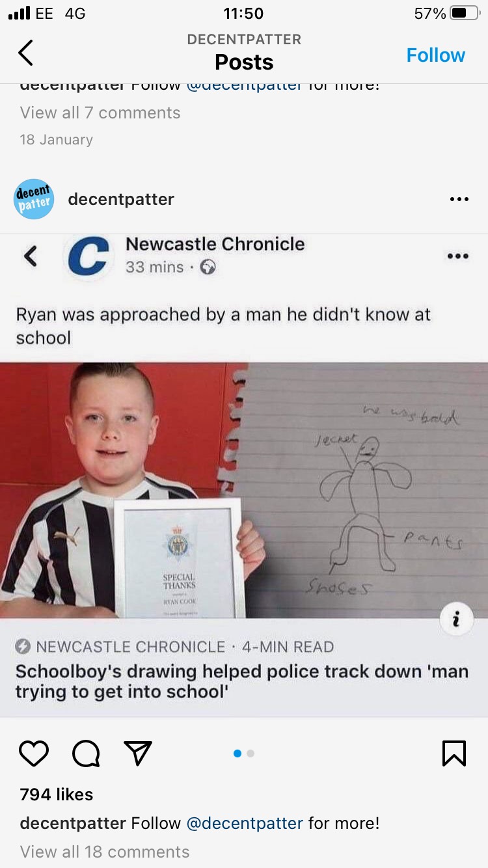
Task: Like the post with heart icon
Action: [x=34, y=753]
